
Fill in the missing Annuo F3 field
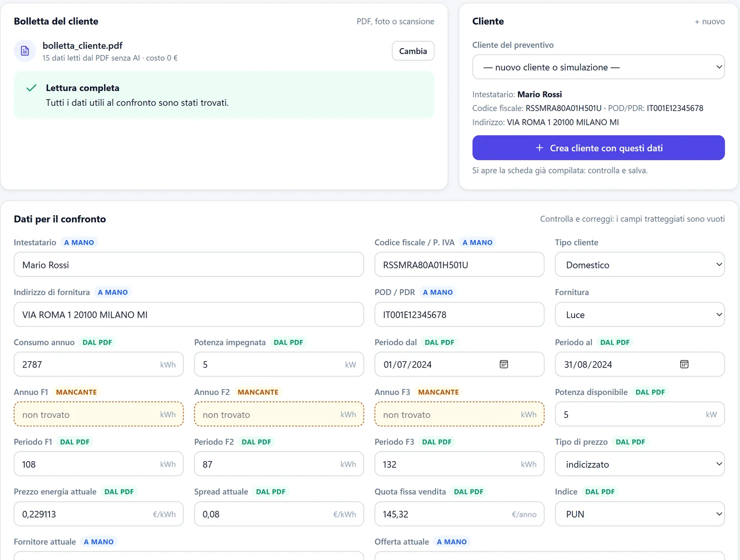click(x=459, y=415)
